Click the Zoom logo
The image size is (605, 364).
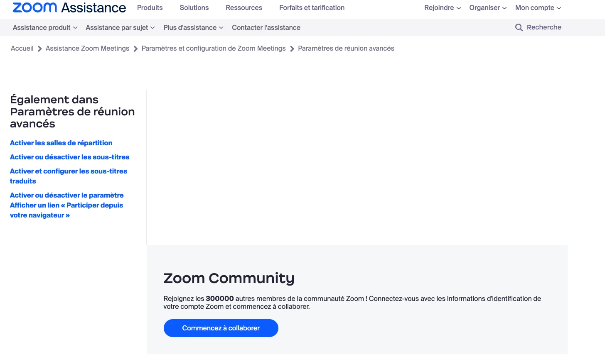coord(35,7)
